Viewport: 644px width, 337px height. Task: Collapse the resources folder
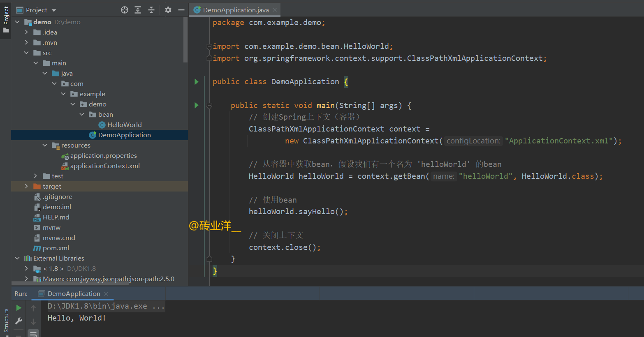coord(45,145)
